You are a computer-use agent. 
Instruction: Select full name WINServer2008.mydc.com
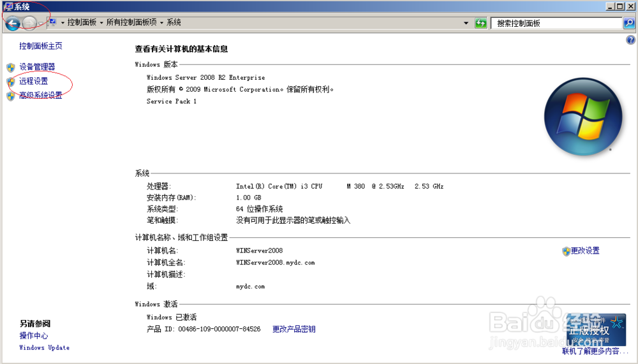276,263
